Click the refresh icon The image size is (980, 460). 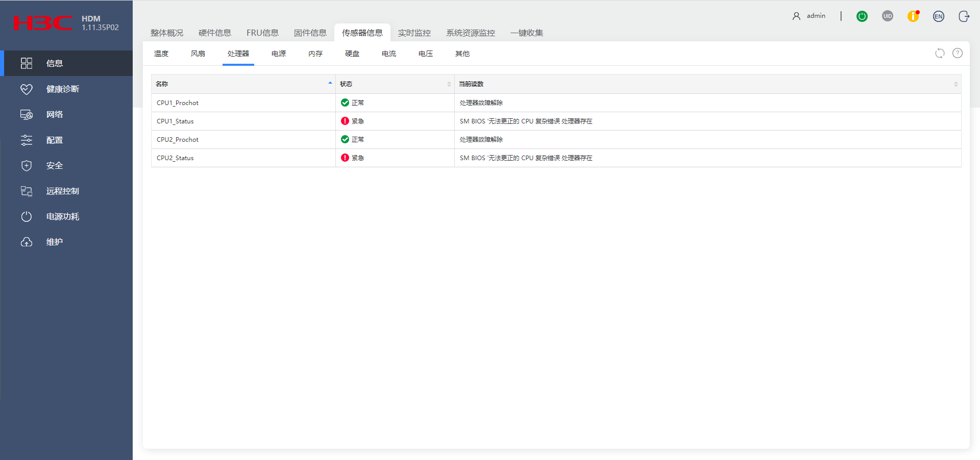(940, 53)
